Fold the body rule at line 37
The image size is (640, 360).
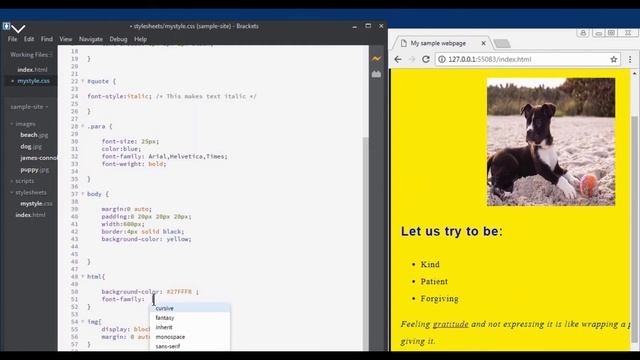[82, 194]
